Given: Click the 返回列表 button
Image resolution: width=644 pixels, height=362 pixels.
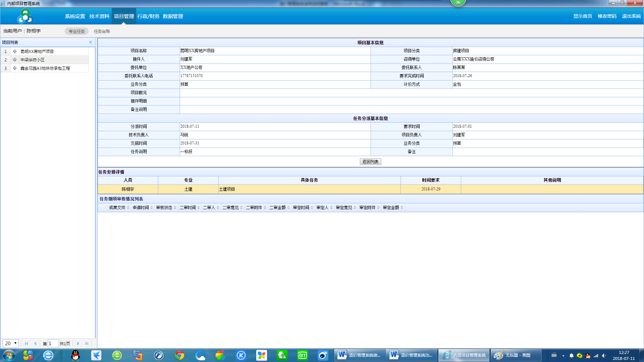Looking at the screenshot, I should coord(370,162).
